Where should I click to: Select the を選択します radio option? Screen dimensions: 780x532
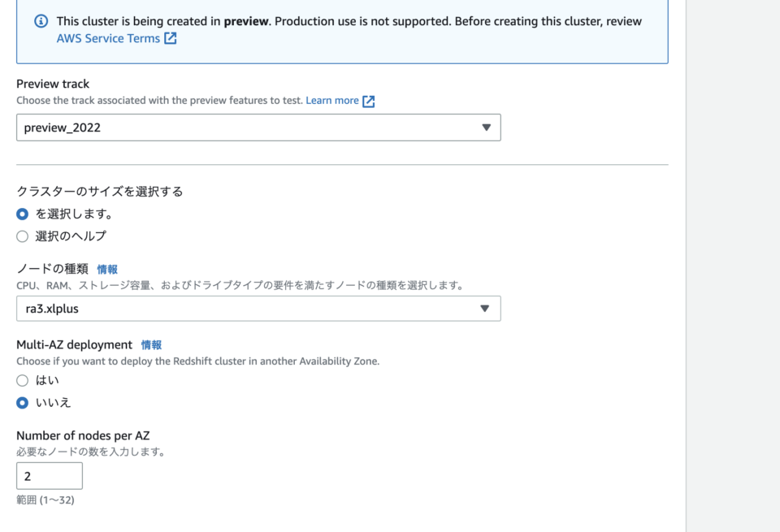pyautogui.click(x=23, y=214)
